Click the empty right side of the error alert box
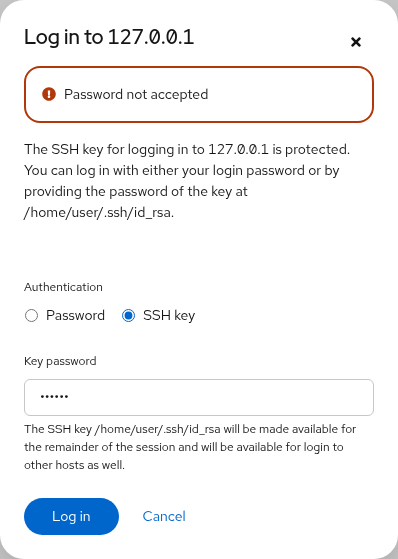Screen dimensions: 398x559 point(291,94)
